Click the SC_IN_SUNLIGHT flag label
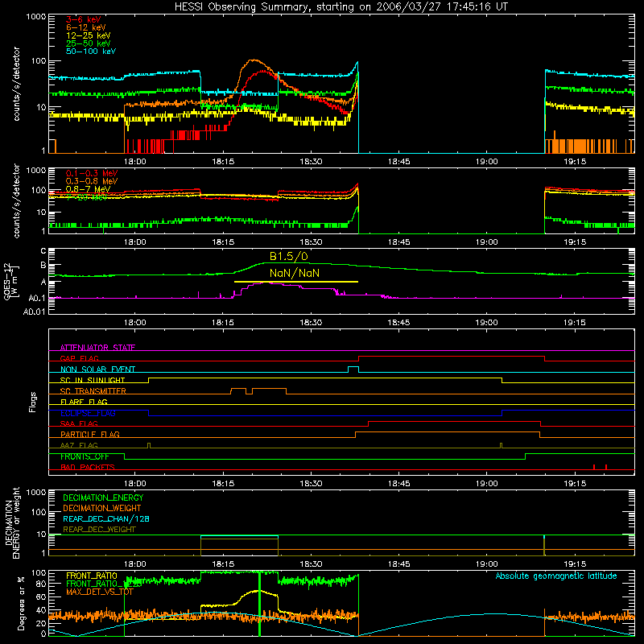Viewport: 644px width, 644px height. [93, 380]
